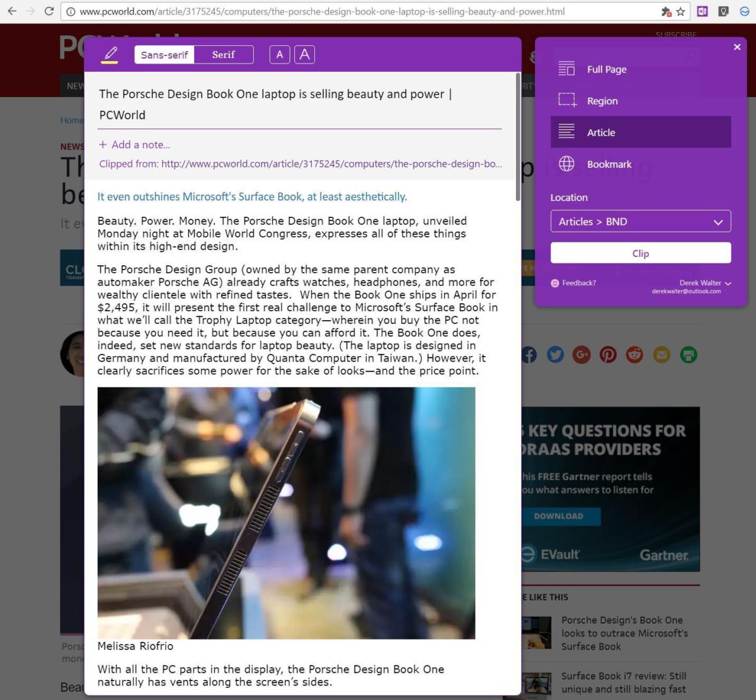
Task: Choose Region clip mode
Action: (641, 101)
